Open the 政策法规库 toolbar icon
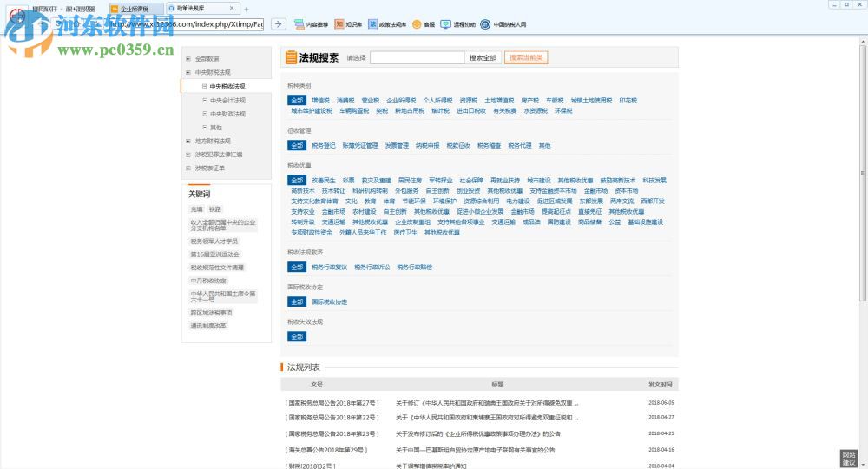 387,24
